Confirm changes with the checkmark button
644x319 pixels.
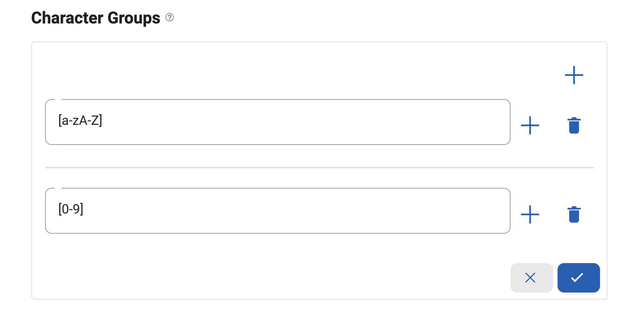coord(578,278)
